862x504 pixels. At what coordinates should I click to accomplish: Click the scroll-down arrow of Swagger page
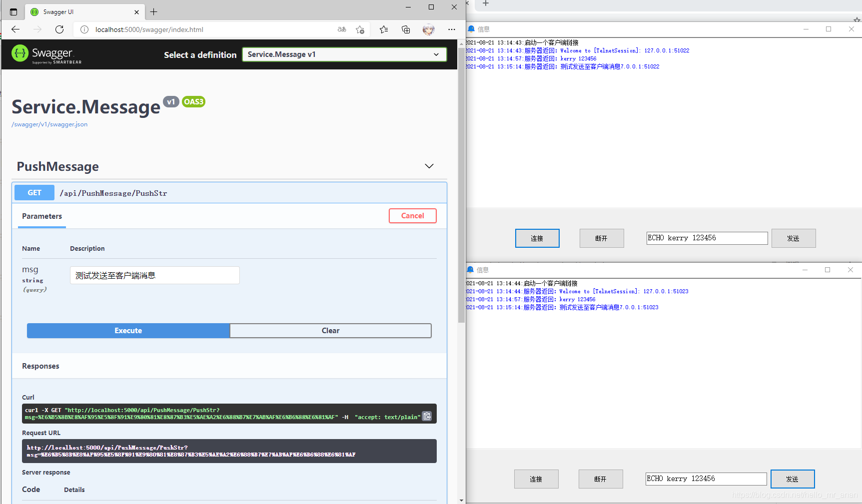click(461, 500)
